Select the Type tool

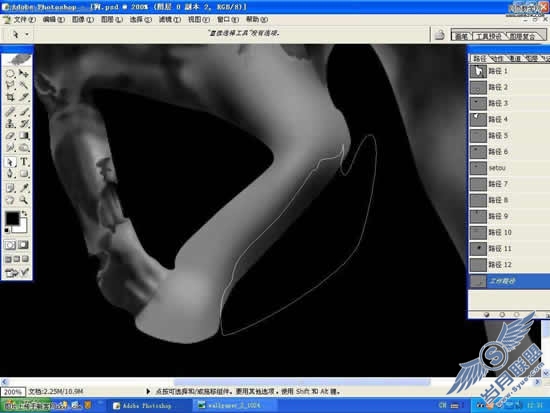[24, 162]
